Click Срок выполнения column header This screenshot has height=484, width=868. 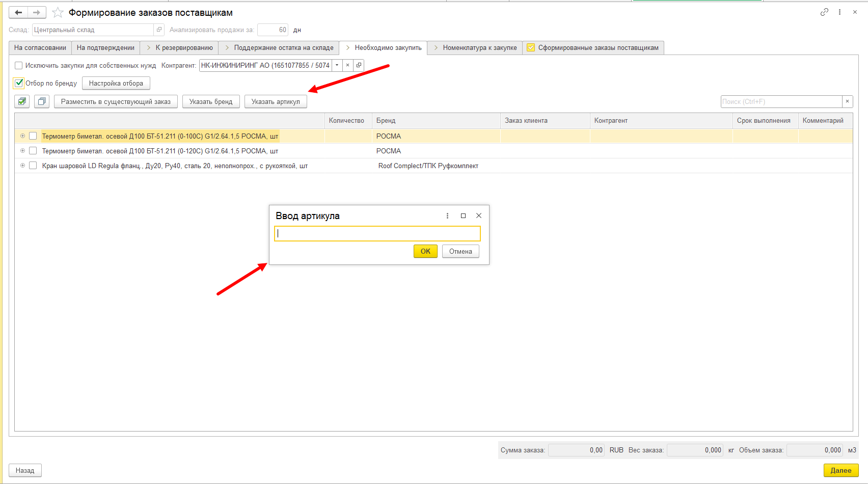765,120
